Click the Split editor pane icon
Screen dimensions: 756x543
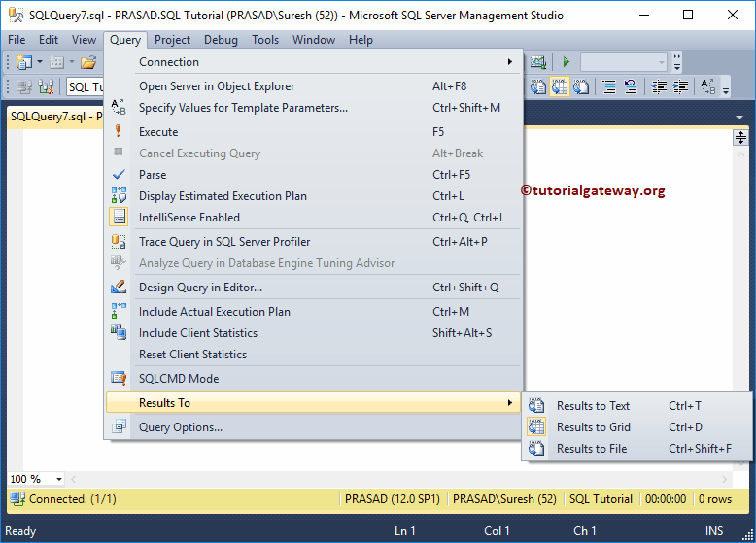pyautogui.click(x=740, y=138)
